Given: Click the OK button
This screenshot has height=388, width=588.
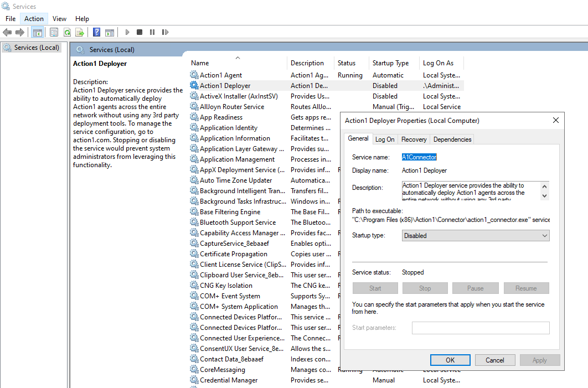Looking at the screenshot, I should [450, 360].
